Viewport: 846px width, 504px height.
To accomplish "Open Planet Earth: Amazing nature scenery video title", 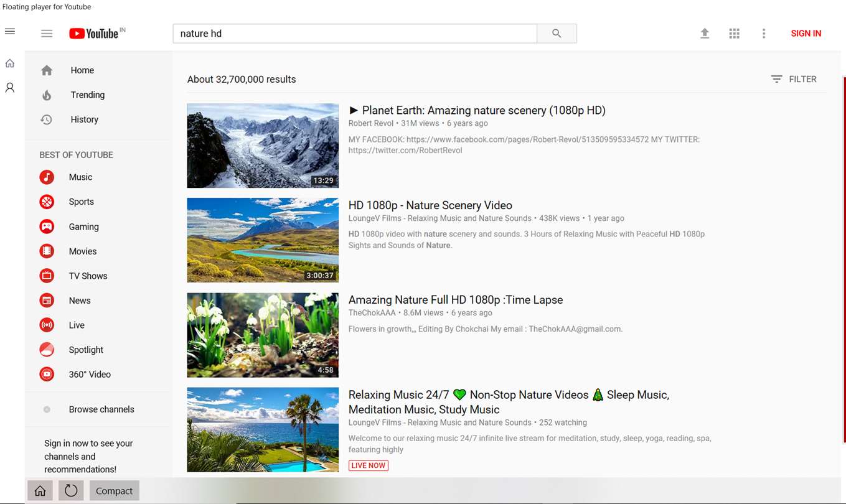I will click(477, 110).
